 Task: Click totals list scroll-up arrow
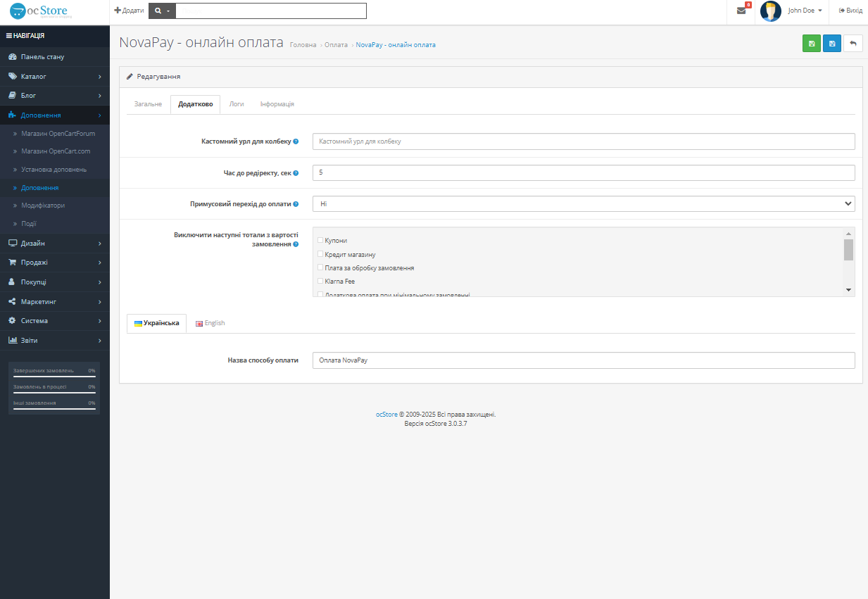point(848,233)
